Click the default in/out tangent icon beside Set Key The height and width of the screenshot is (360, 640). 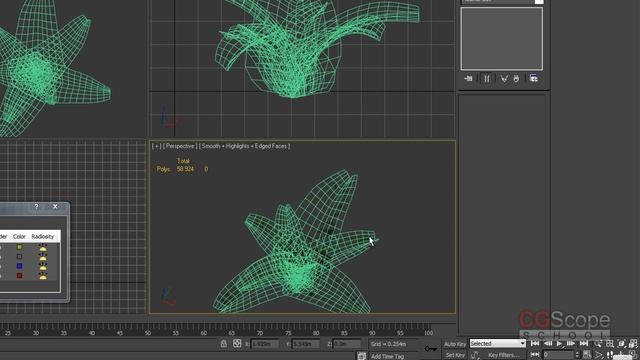475,356
